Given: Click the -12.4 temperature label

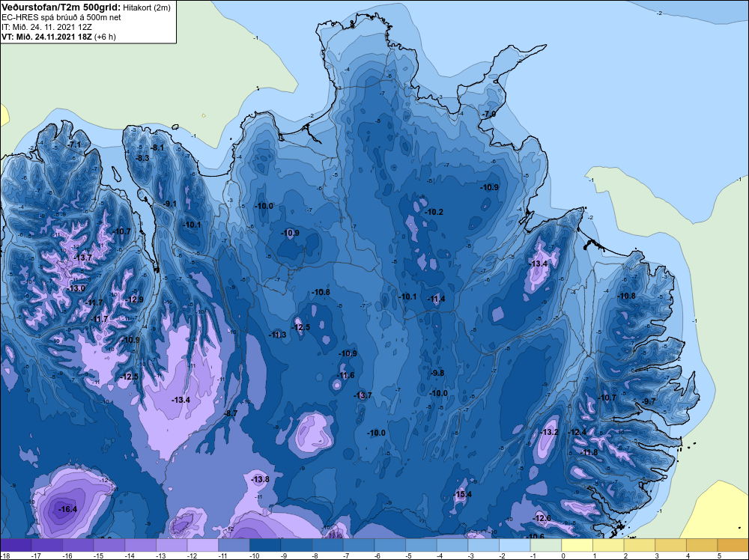Looking at the screenshot, I should point(577,432).
